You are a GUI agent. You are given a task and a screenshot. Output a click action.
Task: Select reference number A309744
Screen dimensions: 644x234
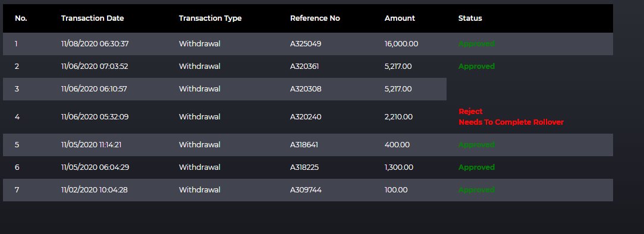click(x=306, y=190)
